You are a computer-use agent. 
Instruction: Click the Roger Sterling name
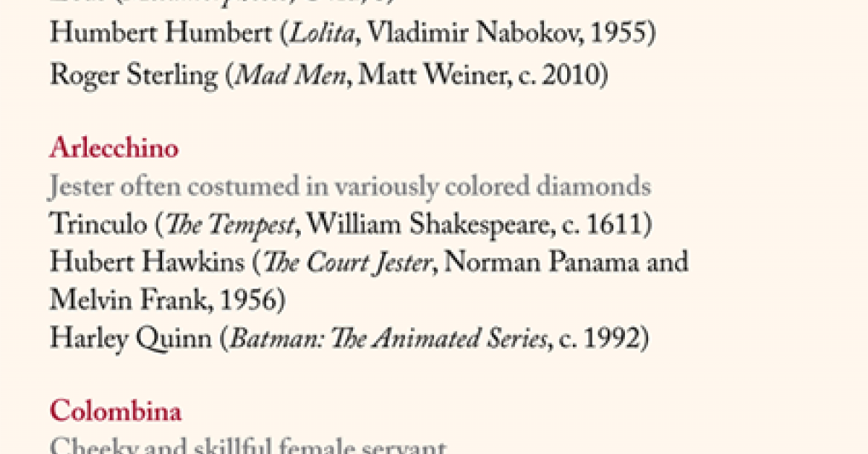(x=133, y=75)
